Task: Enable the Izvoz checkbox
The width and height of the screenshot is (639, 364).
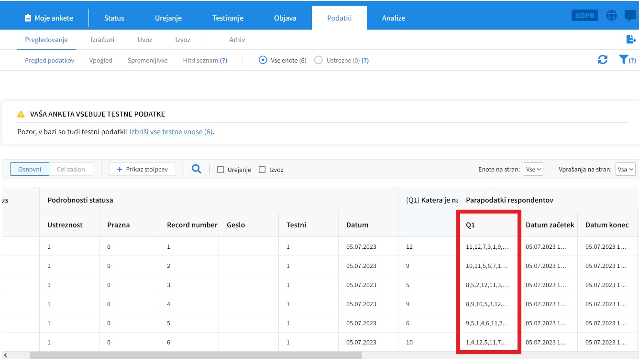Action: pos(262,170)
